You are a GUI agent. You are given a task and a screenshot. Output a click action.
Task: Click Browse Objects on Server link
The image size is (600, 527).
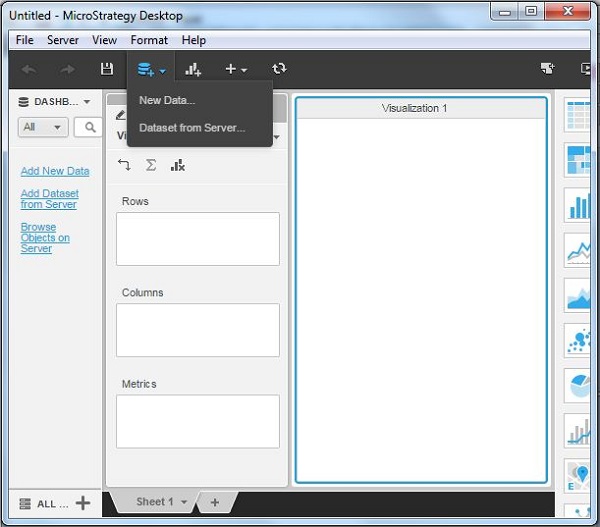tap(45, 238)
